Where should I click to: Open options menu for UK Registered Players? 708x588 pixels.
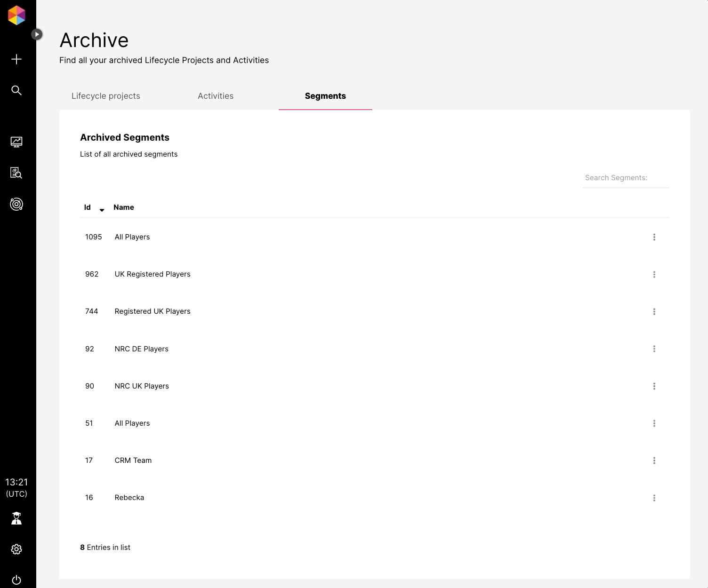pos(654,274)
